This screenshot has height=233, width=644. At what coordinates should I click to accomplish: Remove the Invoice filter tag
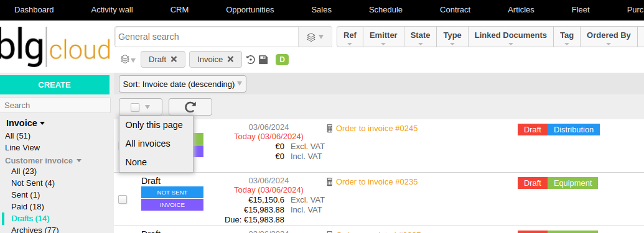pos(230,60)
